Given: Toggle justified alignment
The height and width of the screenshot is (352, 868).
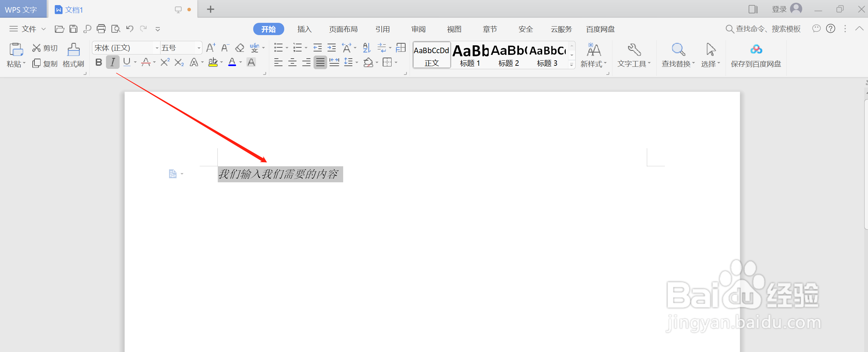Looking at the screenshot, I should (320, 62).
